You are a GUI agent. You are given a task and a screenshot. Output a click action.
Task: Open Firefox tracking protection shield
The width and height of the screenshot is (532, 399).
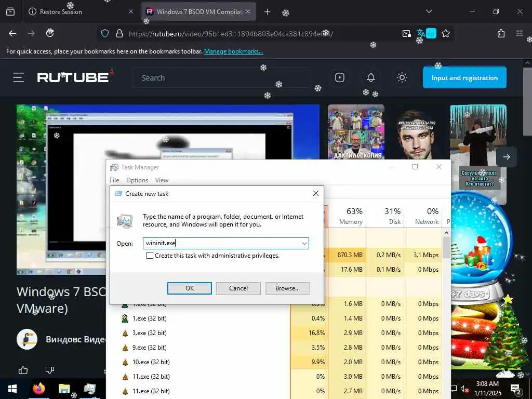(105, 33)
